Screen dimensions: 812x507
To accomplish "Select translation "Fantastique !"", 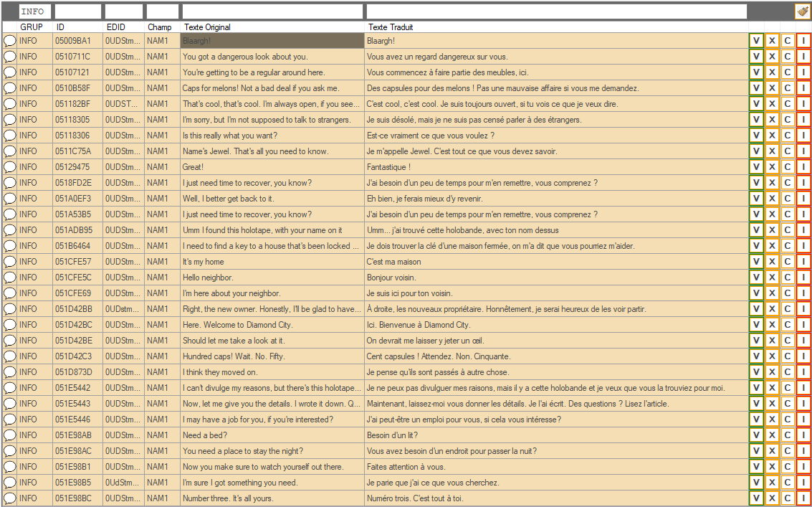I will coord(388,167).
